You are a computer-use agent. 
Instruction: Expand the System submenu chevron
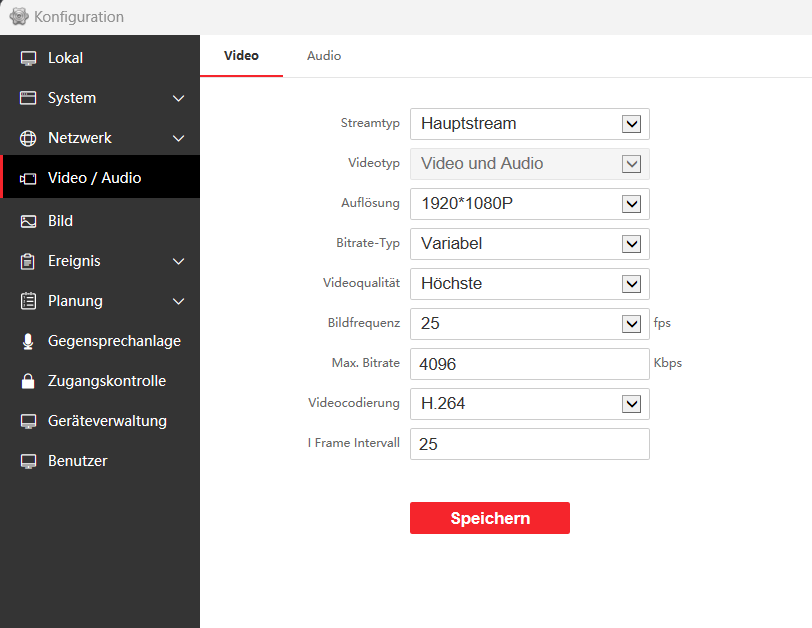click(x=179, y=98)
